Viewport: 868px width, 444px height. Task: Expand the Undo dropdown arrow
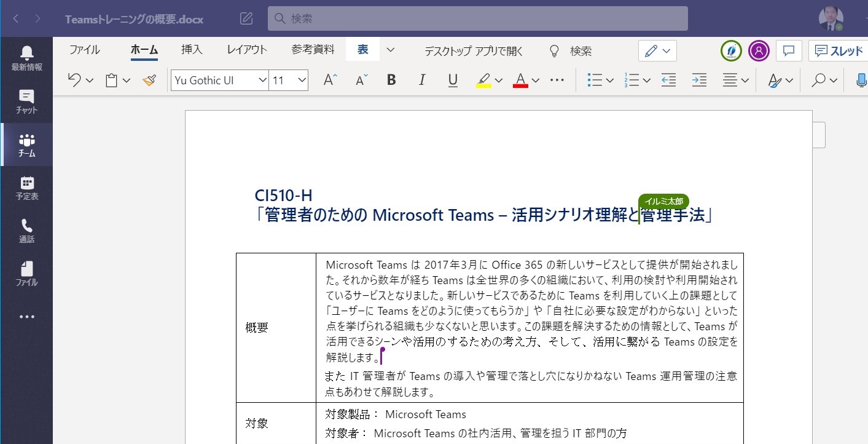pyautogui.click(x=90, y=81)
